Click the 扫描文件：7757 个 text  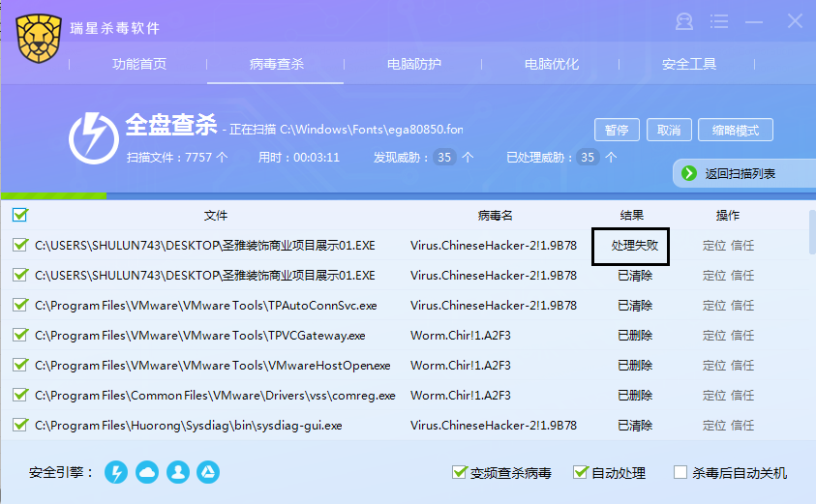click(x=177, y=157)
